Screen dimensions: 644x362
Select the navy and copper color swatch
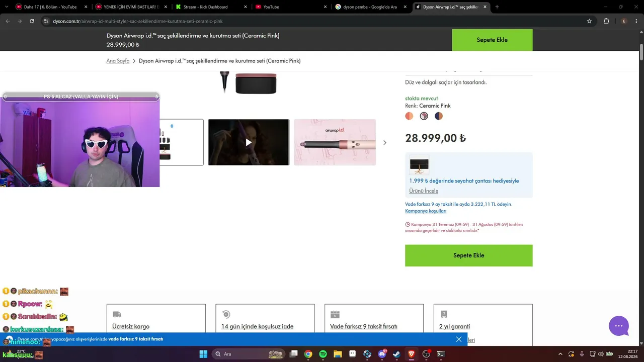tap(439, 116)
